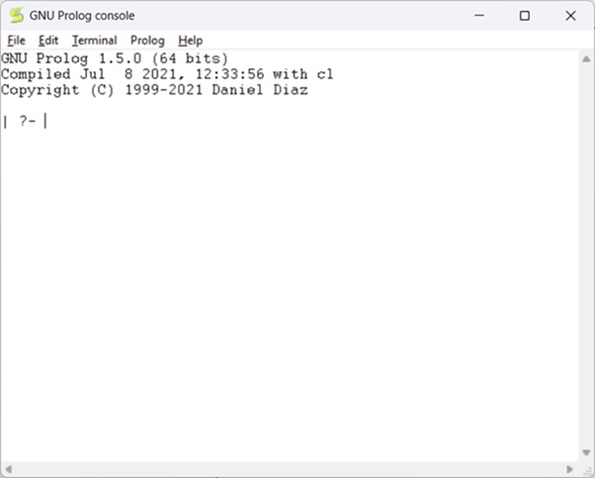Click the horizontal scrollbar track
The image size is (595, 478).
click(x=289, y=469)
